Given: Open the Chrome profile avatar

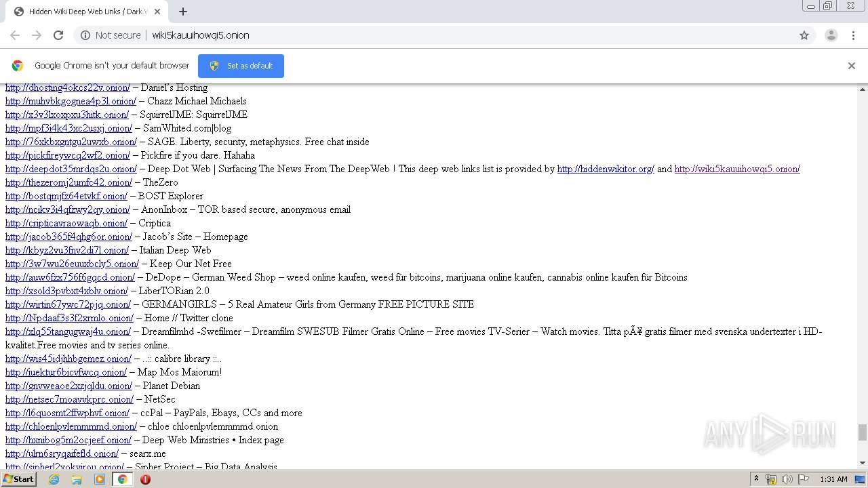Looking at the screenshot, I should (x=831, y=35).
